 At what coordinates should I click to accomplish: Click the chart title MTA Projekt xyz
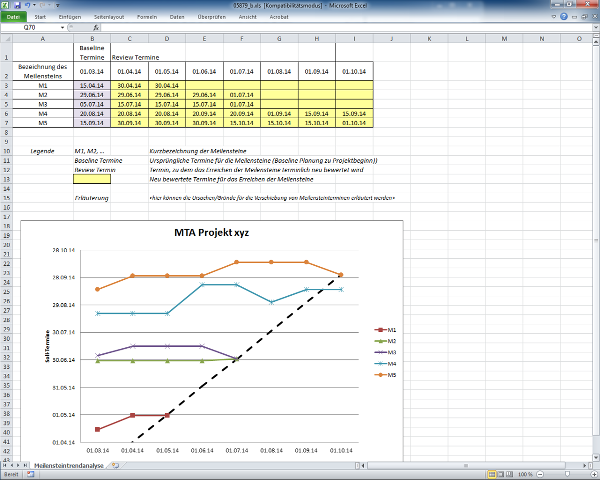(209, 235)
